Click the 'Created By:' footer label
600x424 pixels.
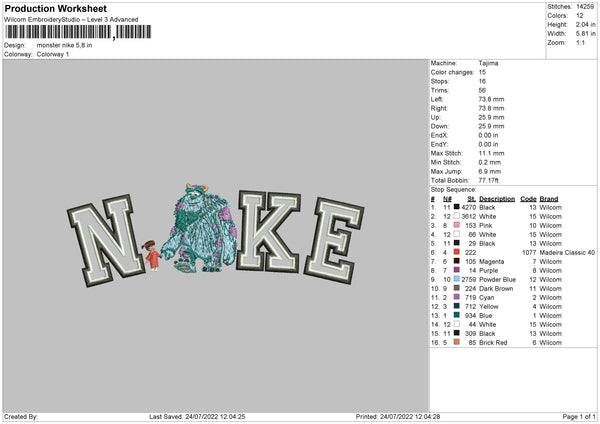click(21, 416)
